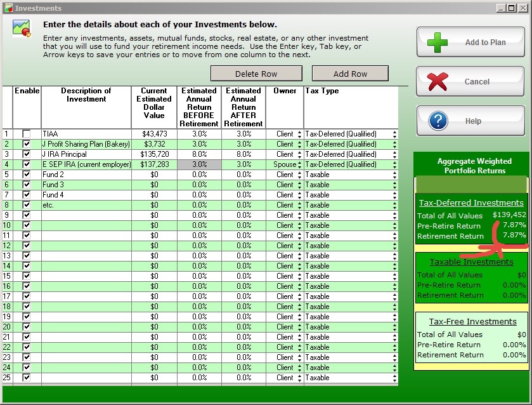The height and width of the screenshot is (405, 532).
Task: Uncheck the row 15 enable checkbox
Action: point(27,276)
